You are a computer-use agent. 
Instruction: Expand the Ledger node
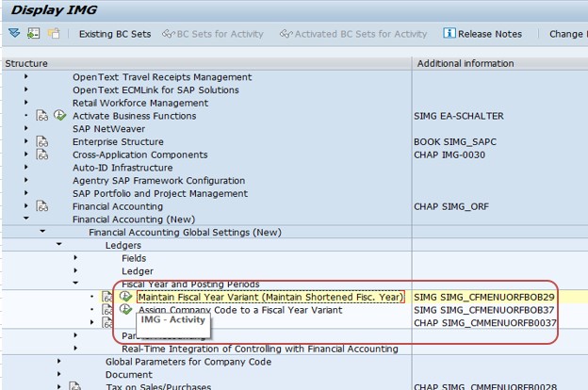coord(75,270)
